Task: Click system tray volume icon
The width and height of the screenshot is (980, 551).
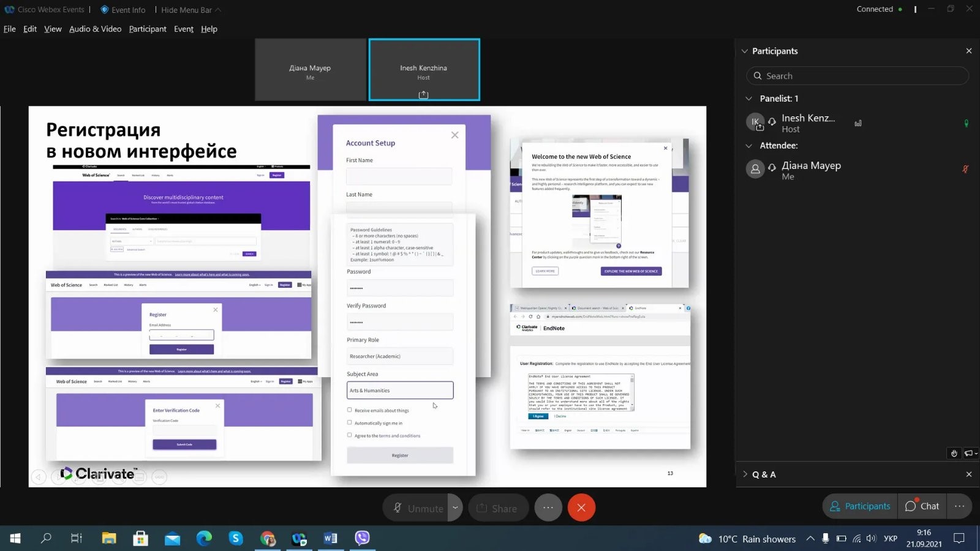Action: point(872,538)
